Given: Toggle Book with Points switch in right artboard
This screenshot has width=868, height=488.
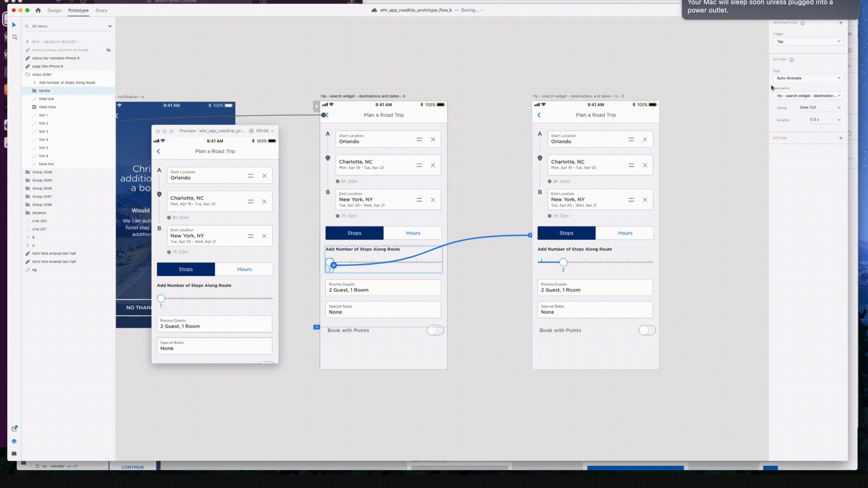Looking at the screenshot, I should coord(646,330).
